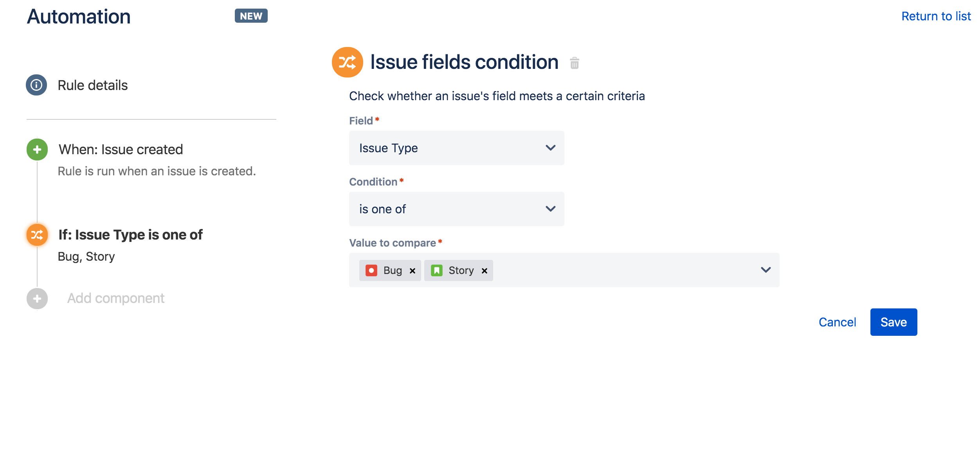Screen dimensions: 980x454
Task: Click the Cancel link
Action: coord(837,322)
